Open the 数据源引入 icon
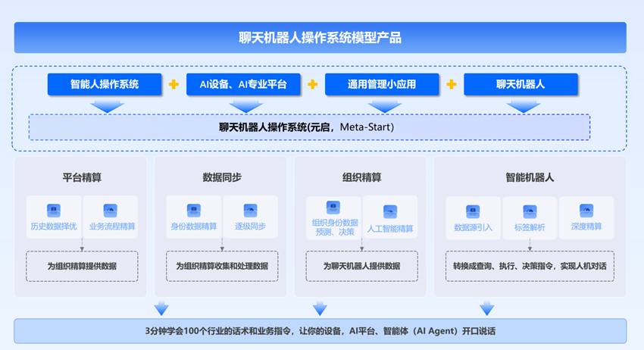 [473, 211]
